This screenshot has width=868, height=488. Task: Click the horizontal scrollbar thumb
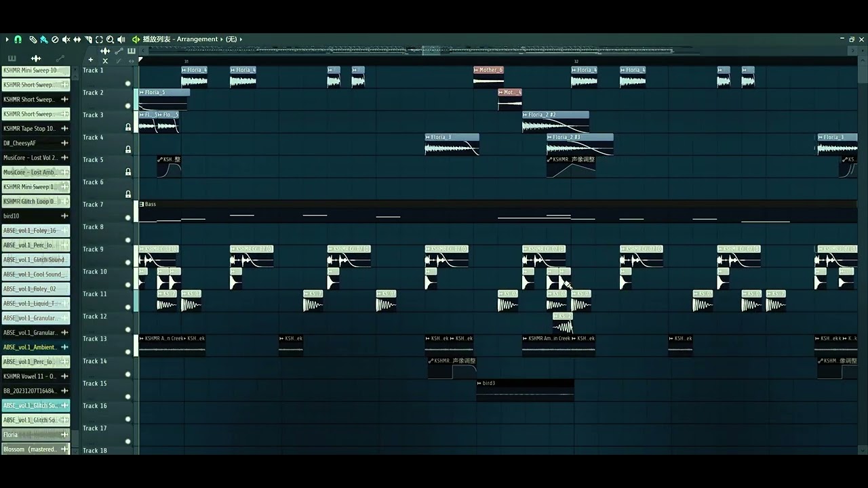[x=431, y=50]
